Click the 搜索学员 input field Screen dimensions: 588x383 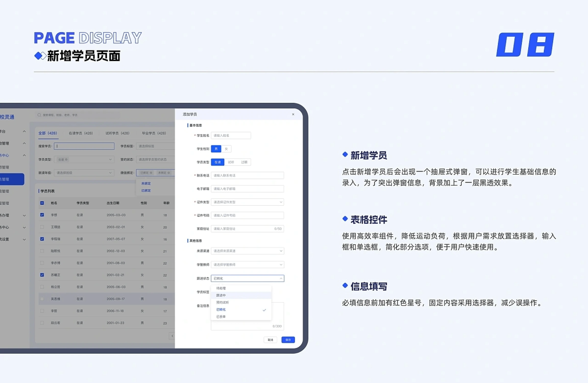[84, 146]
